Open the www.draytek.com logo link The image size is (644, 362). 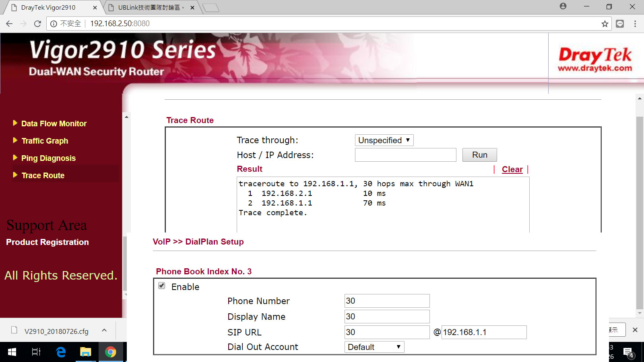(595, 60)
